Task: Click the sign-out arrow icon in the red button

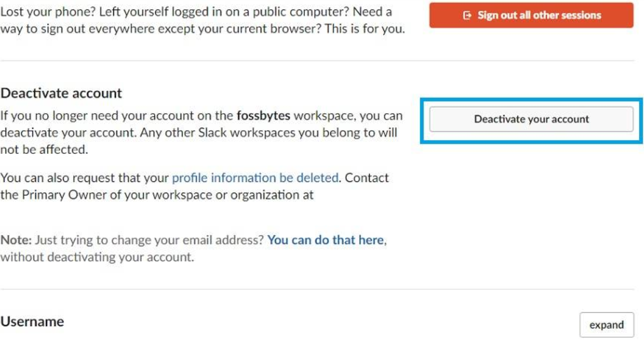Action: (x=467, y=15)
